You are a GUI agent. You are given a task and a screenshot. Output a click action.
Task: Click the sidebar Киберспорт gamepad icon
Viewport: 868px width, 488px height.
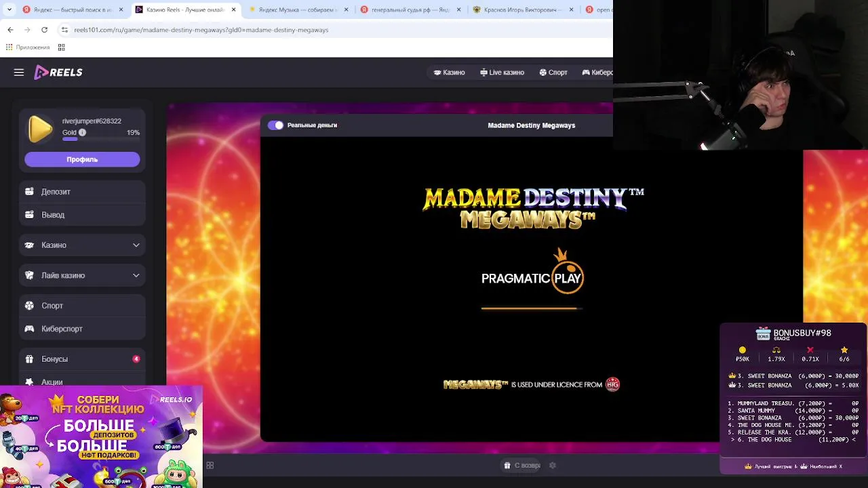coord(29,329)
